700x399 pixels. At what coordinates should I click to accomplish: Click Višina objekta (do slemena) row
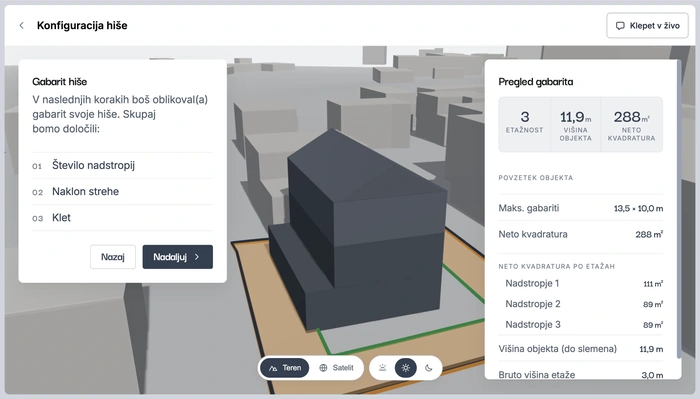580,349
